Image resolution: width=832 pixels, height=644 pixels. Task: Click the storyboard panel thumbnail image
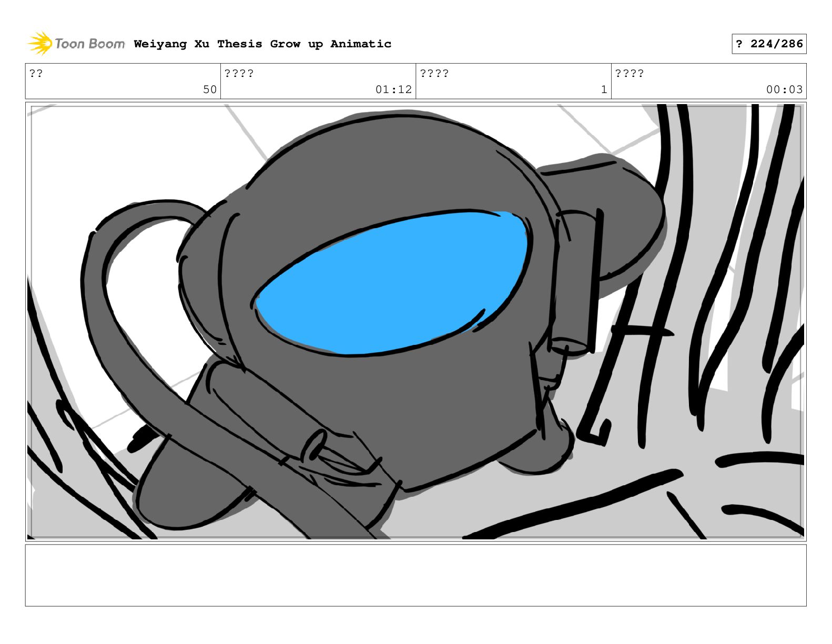coord(415,321)
